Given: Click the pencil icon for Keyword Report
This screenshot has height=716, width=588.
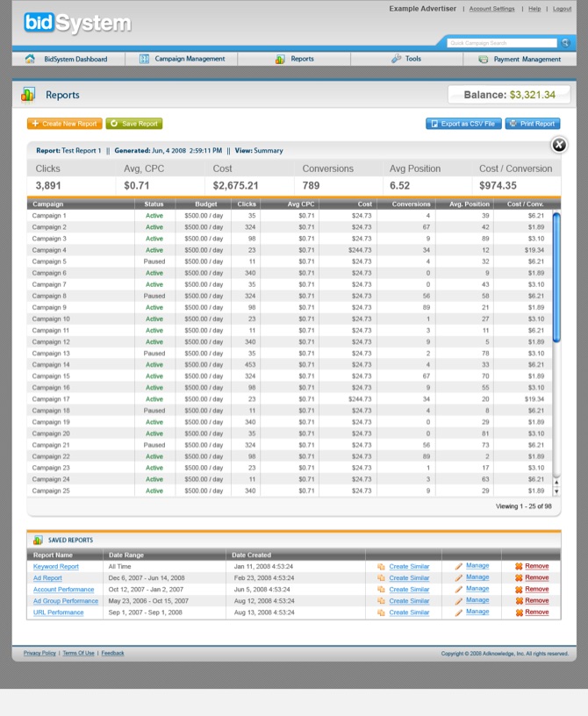Looking at the screenshot, I should click(x=459, y=566).
